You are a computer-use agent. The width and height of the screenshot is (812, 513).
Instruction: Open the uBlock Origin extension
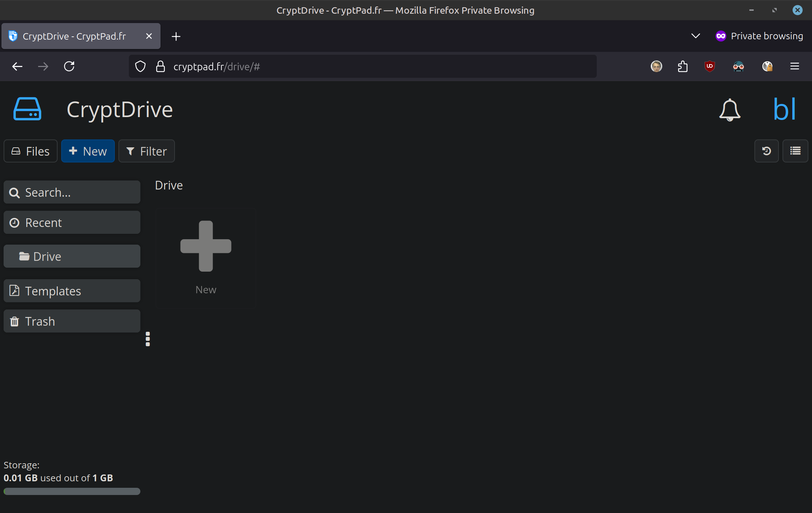click(x=709, y=66)
